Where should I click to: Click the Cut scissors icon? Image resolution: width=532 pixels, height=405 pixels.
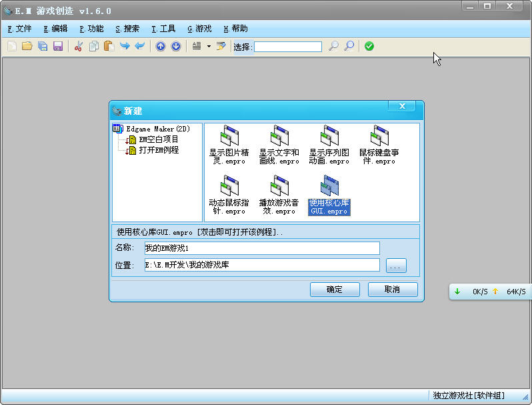79,46
